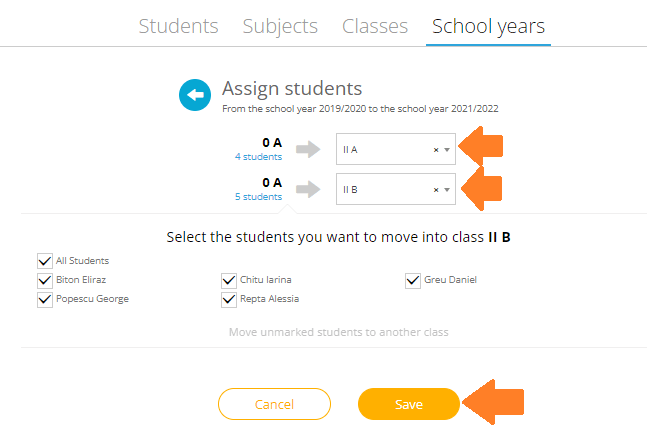
Task: Uncheck student Popescu George
Action: (x=45, y=299)
